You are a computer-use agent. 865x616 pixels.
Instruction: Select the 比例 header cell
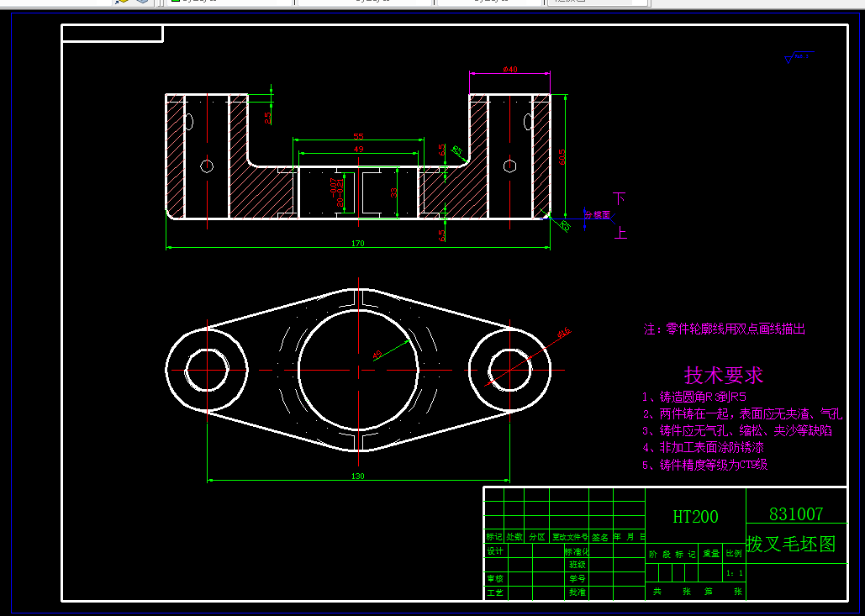[734, 555]
